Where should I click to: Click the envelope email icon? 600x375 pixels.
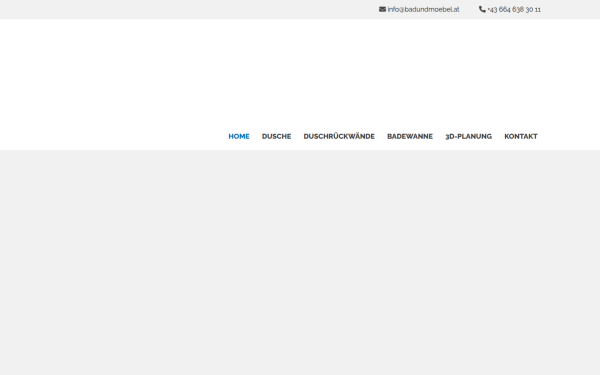[x=382, y=9]
